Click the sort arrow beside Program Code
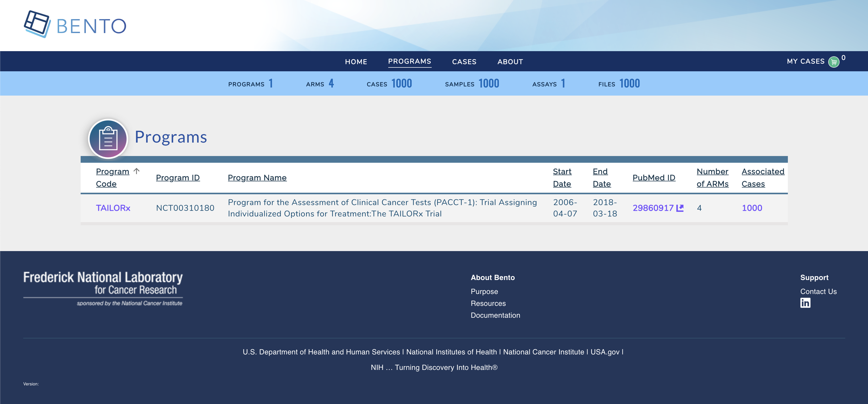Viewport: 868px width, 404px height. tap(136, 171)
